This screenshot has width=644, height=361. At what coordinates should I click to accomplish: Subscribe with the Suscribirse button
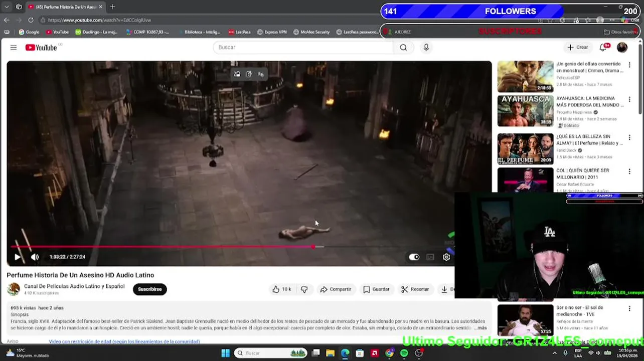pos(149,289)
